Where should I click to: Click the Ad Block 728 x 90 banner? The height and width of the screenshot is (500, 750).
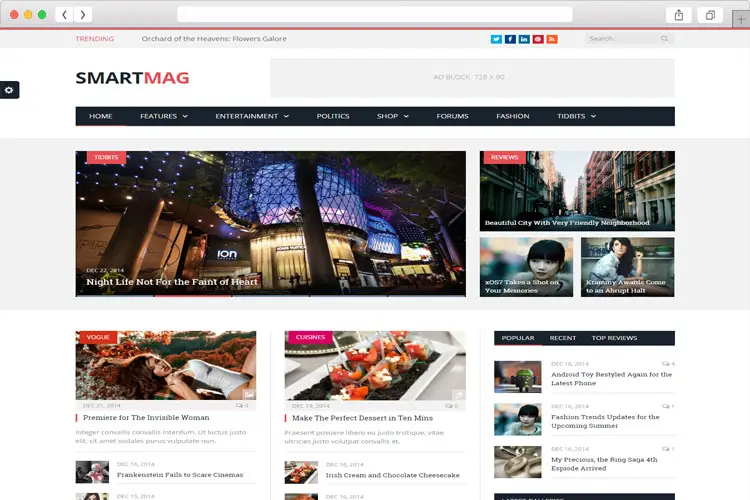(472, 78)
